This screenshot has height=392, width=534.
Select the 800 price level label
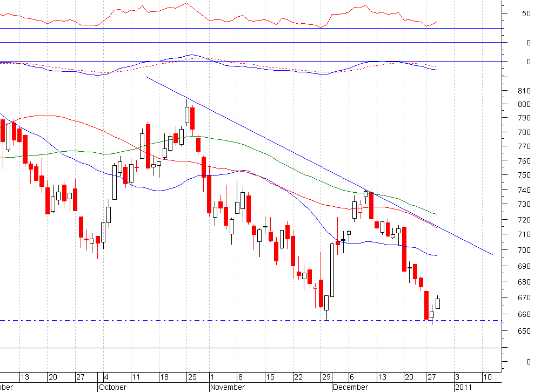coord(524,104)
